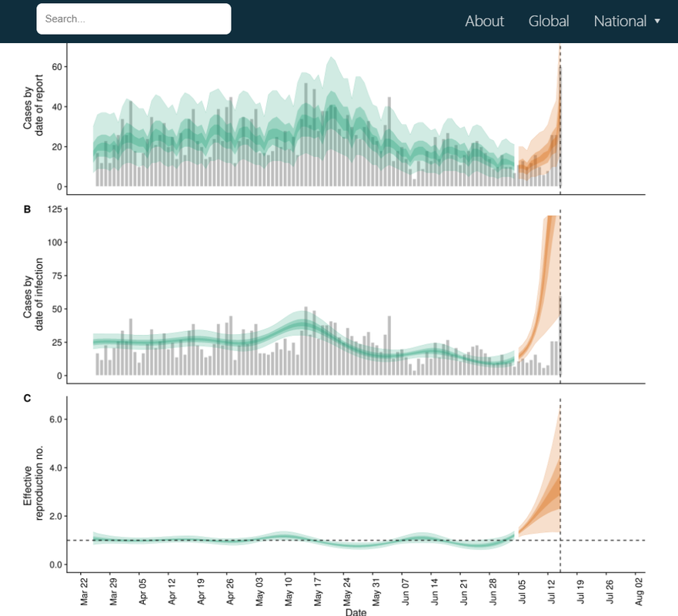This screenshot has height=616, width=678.
Task: Click the 'Aug 02' date tick label
Action: point(639,591)
